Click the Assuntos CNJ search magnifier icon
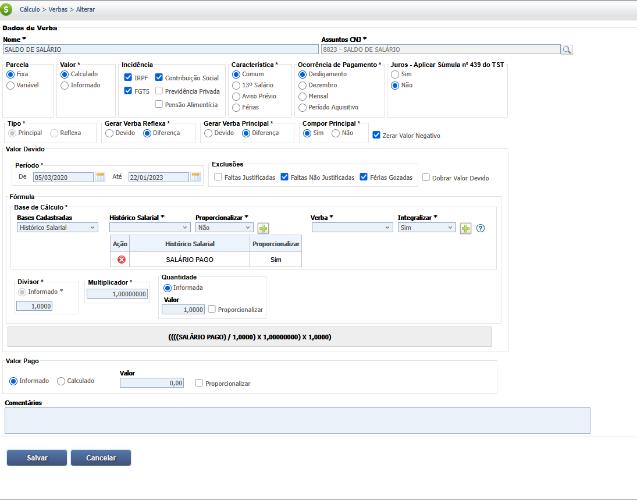 [x=566, y=48]
